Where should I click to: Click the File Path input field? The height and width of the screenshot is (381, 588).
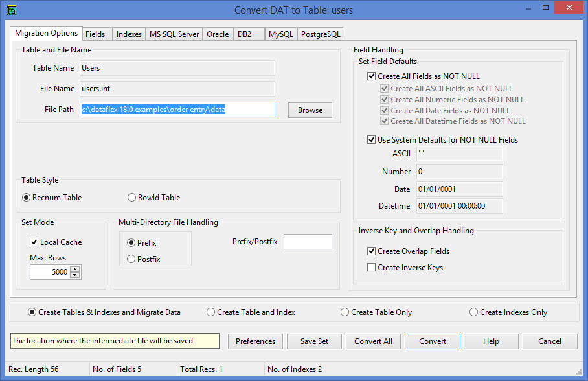coord(177,110)
